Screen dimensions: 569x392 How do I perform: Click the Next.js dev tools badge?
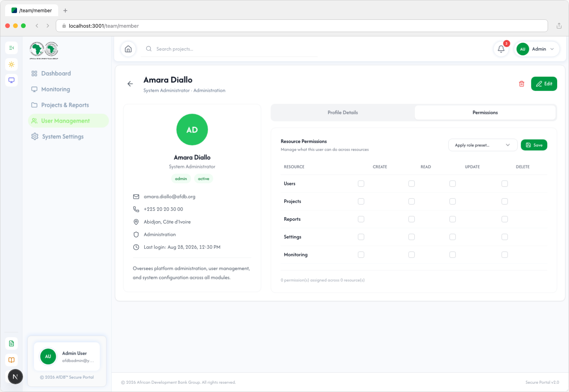(x=15, y=377)
